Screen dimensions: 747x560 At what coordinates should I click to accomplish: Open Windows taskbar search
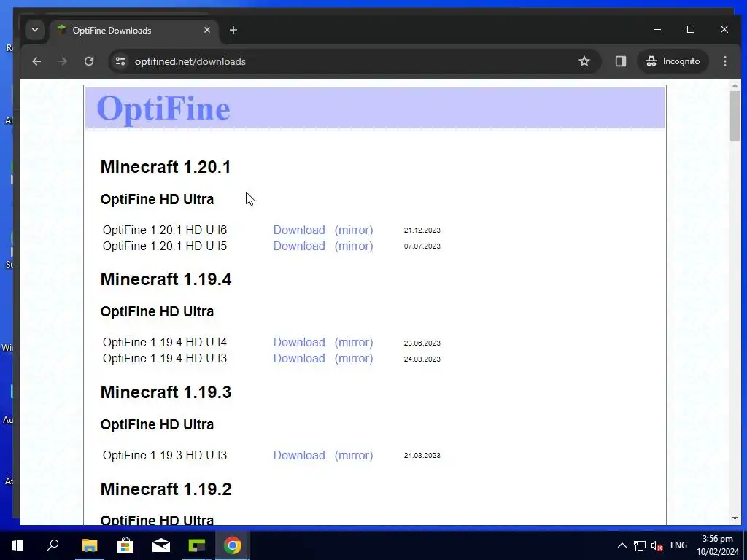[53, 545]
